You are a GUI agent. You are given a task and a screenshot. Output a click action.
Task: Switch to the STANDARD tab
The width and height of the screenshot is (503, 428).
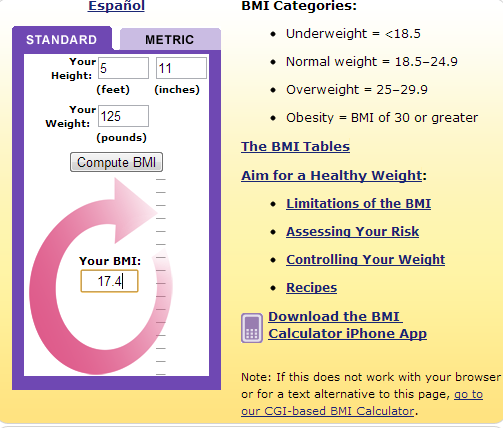pyautogui.click(x=62, y=40)
